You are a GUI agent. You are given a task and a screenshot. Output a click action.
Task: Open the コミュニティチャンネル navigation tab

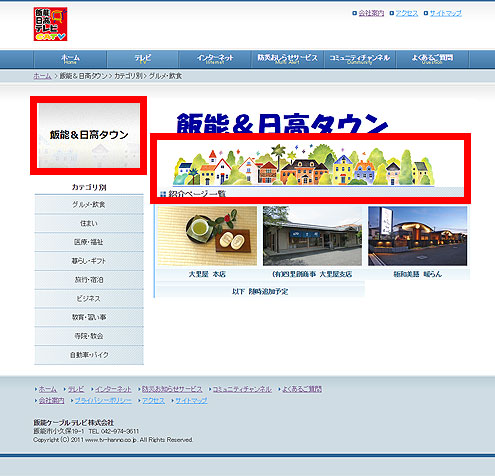point(360,59)
